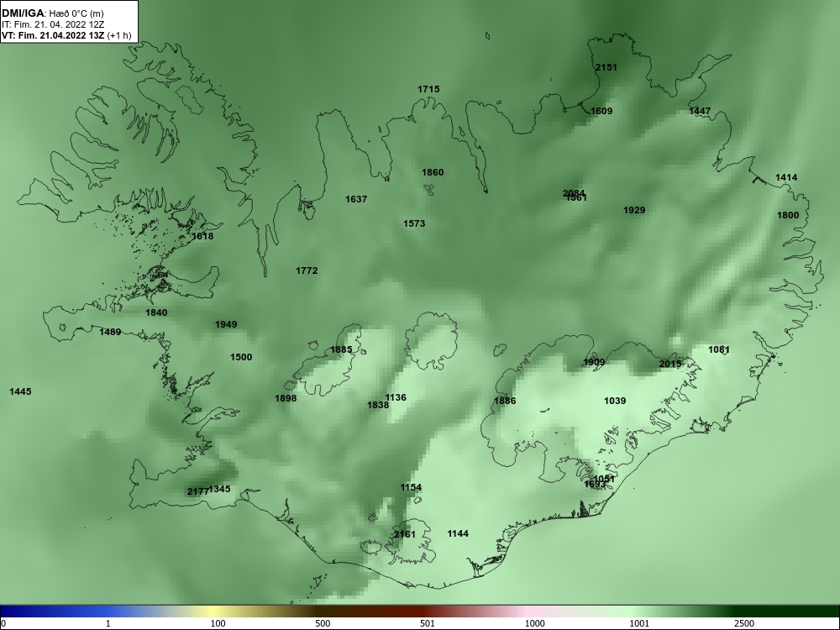Click the '2500' legend tick label

coord(744,623)
